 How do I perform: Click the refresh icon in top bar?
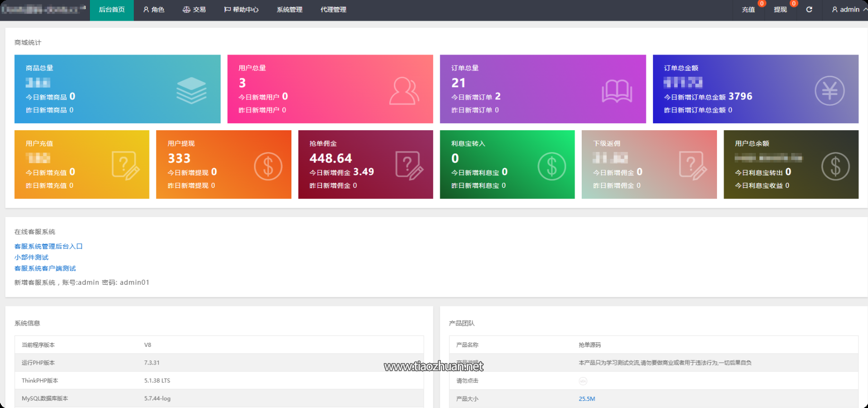tap(809, 10)
